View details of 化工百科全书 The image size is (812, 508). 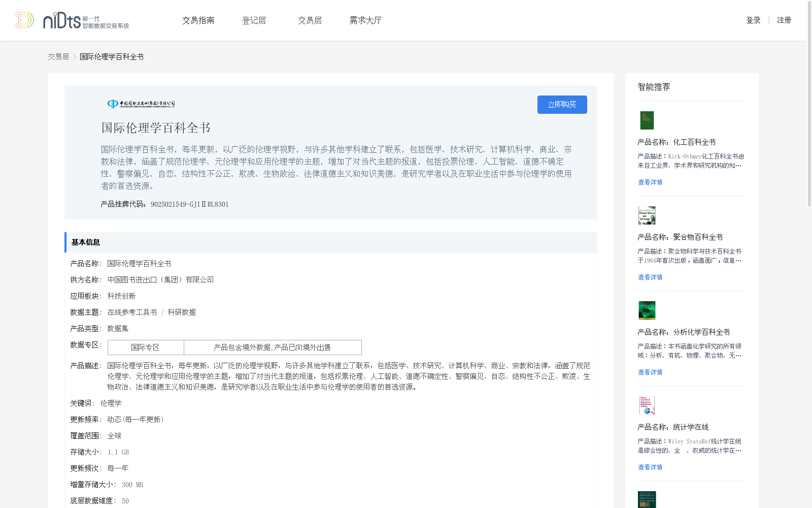click(650, 182)
